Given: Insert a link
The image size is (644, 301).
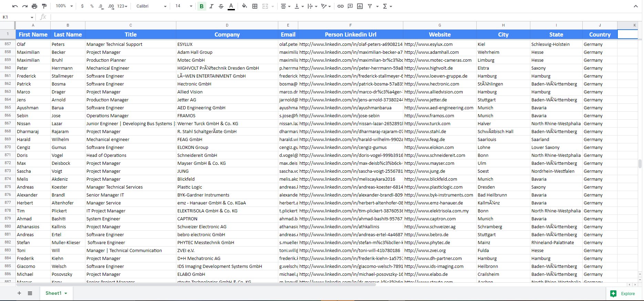Looking at the screenshot, I should [340, 6].
